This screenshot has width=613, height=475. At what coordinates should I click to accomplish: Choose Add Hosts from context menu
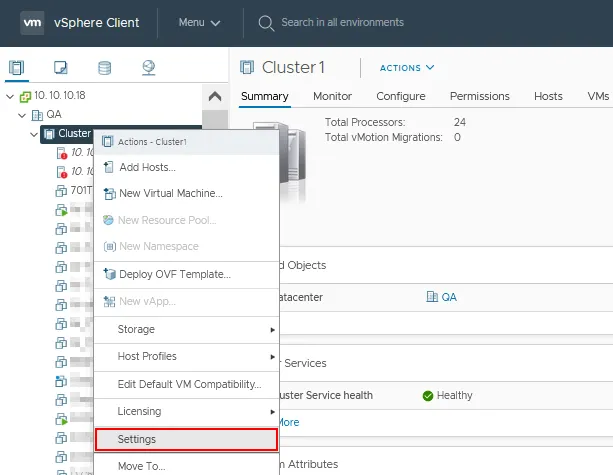[147, 167]
